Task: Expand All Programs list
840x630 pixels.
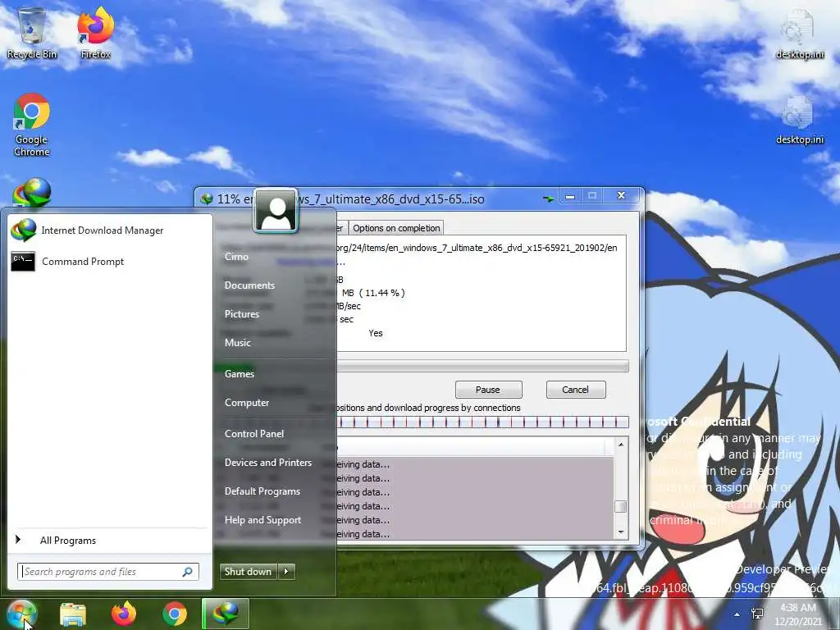Action: click(x=110, y=540)
